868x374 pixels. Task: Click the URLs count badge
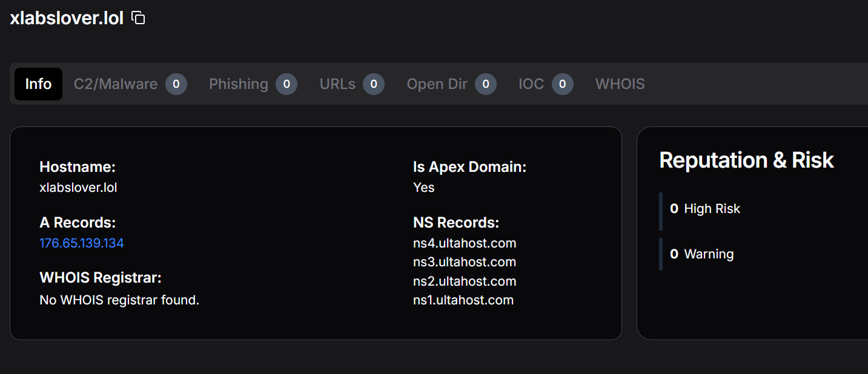pos(374,84)
